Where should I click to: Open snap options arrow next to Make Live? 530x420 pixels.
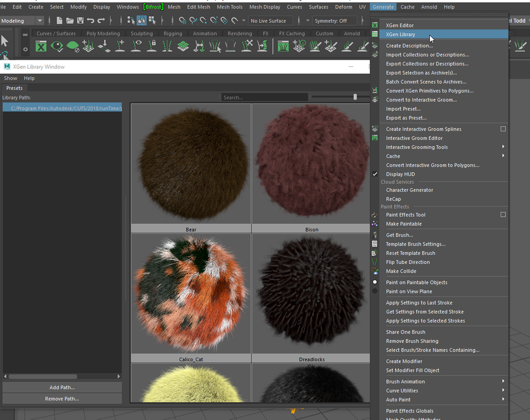[x=244, y=21]
